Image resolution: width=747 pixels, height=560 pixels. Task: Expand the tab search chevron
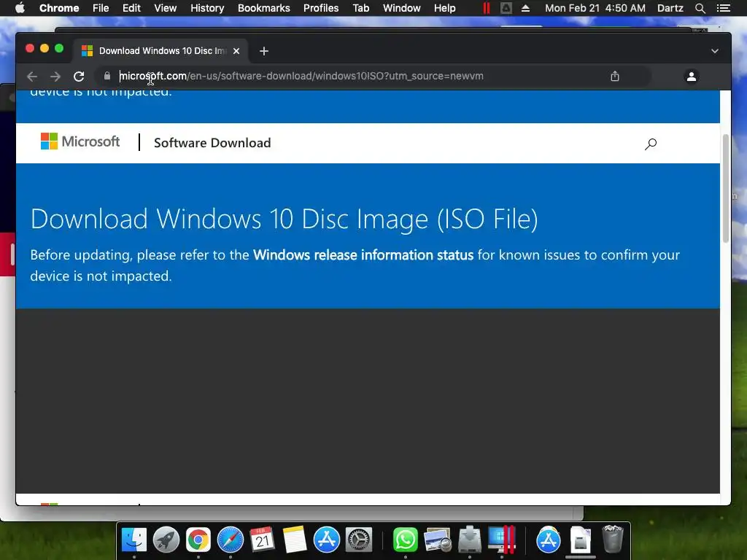(x=715, y=51)
